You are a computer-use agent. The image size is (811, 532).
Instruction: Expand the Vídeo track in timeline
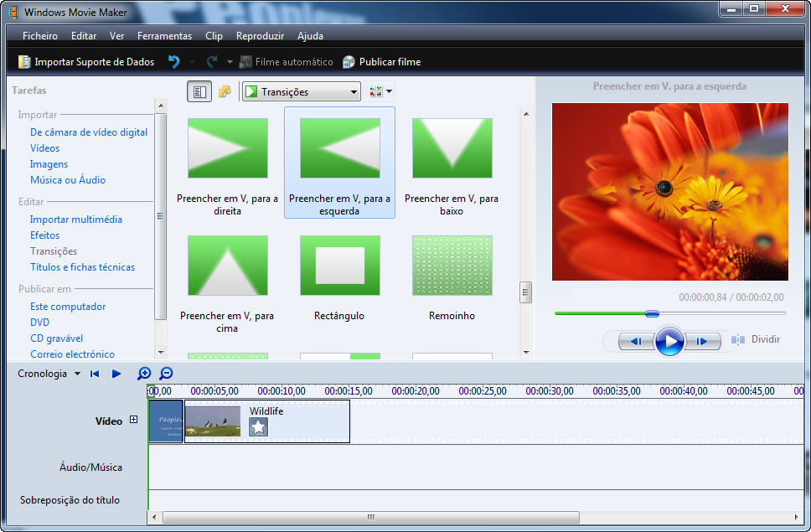pos(133,421)
